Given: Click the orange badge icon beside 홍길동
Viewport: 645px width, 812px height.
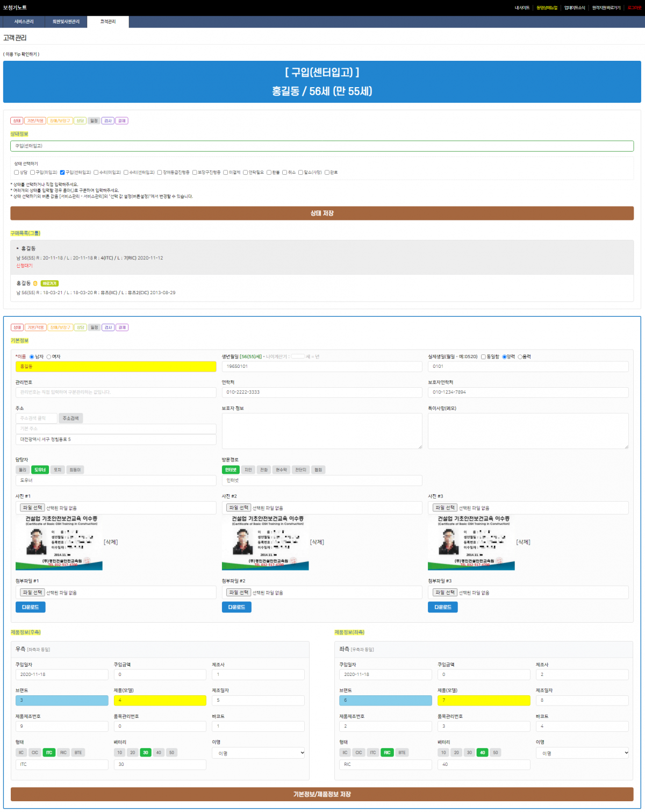Looking at the screenshot, I should 35,283.
